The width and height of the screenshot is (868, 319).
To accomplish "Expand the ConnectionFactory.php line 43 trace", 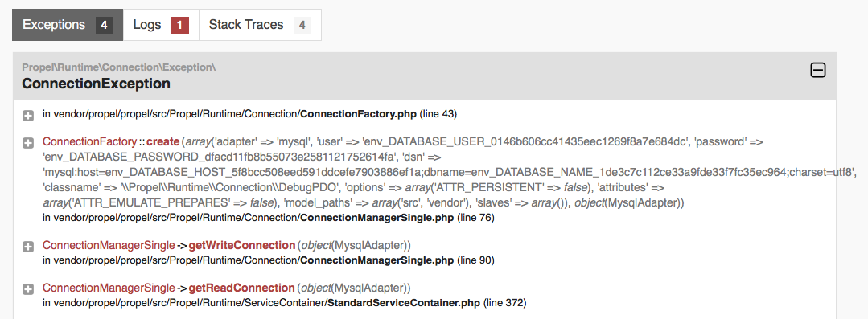I will click(x=27, y=116).
